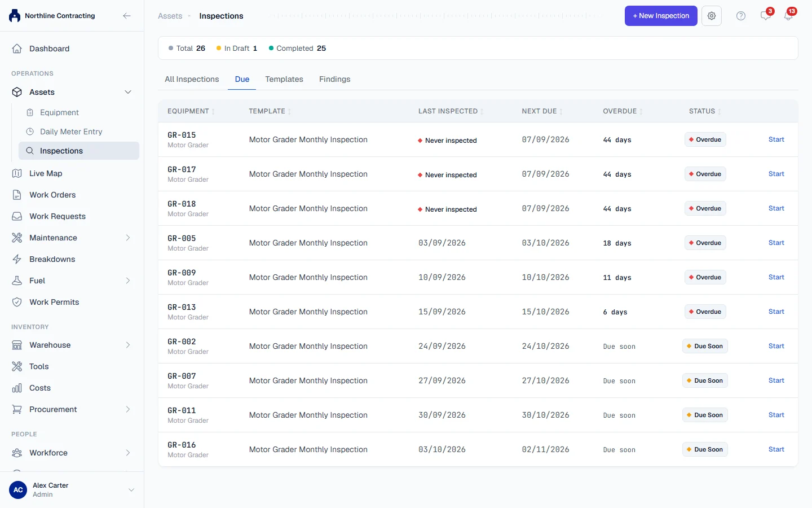This screenshot has width=812, height=508.
Task: Start inspection for GR-015
Action: pos(776,139)
